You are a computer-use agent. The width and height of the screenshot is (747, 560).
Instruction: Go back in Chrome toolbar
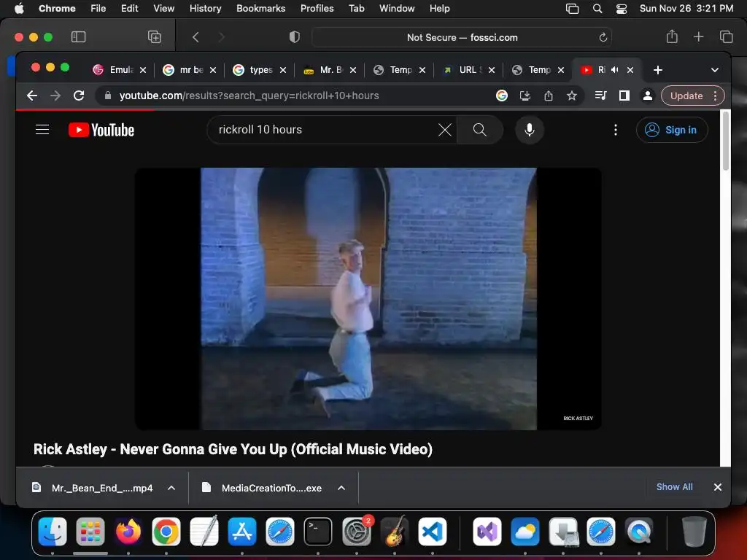pyautogui.click(x=32, y=96)
